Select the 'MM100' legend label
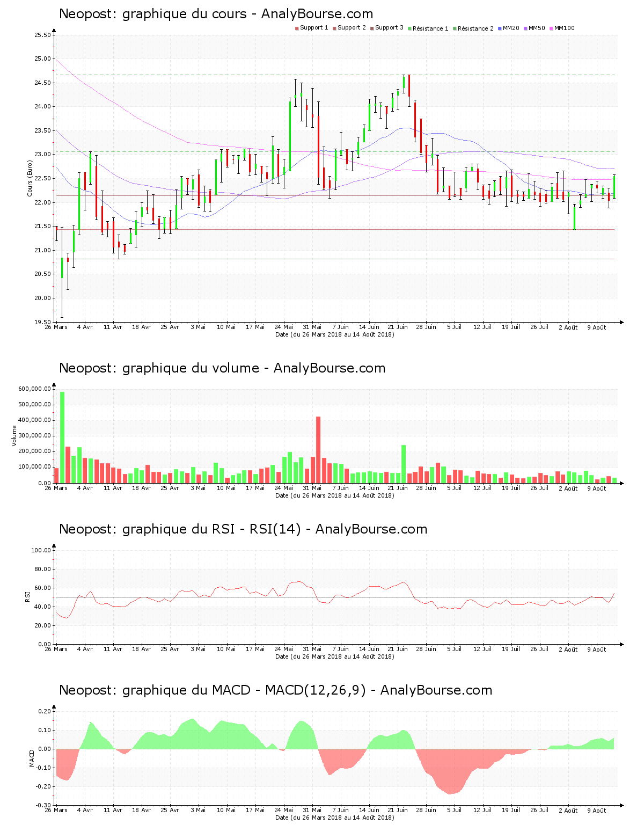This screenshot has width=644, height=832. point(565,28)
